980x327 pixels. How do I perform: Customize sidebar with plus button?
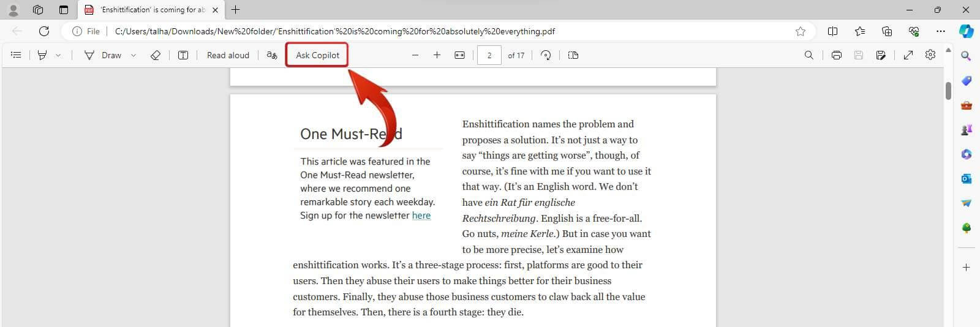966,268
